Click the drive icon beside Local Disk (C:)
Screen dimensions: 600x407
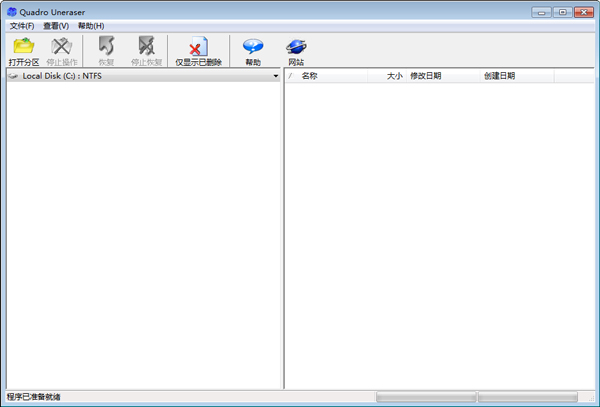click(x=13, y=76)
